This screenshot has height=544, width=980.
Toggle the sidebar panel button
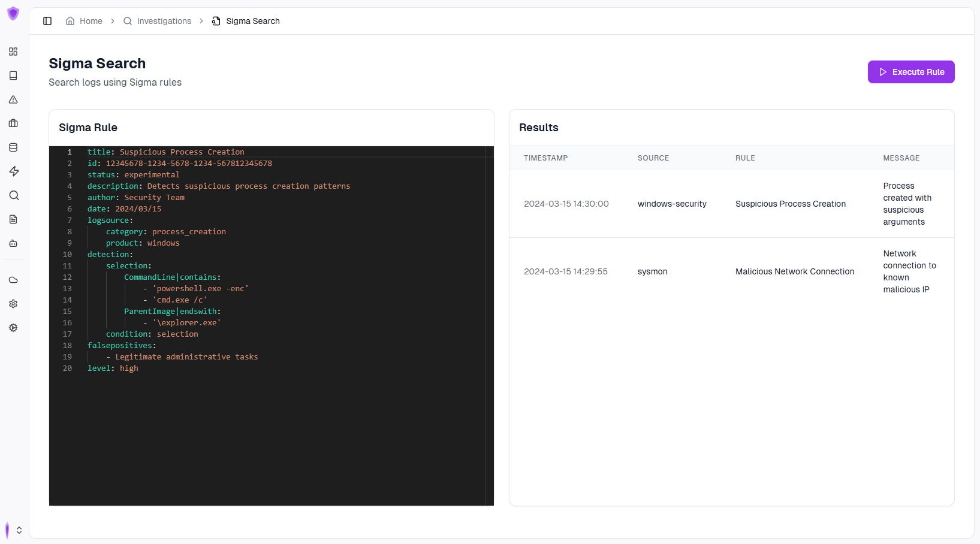(x=47, y=21)
